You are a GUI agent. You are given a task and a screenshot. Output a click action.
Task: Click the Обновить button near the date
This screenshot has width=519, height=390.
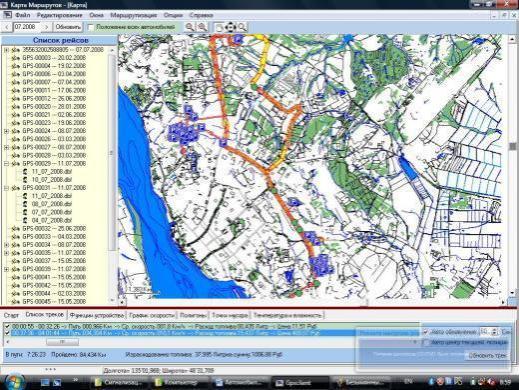click(x=68, y=27)
